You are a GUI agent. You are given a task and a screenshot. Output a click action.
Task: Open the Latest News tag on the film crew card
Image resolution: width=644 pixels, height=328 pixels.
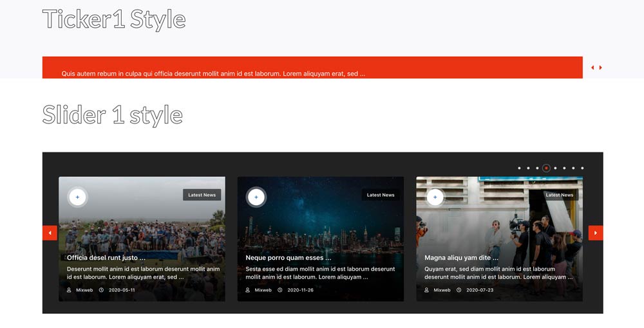click(559, 195)
